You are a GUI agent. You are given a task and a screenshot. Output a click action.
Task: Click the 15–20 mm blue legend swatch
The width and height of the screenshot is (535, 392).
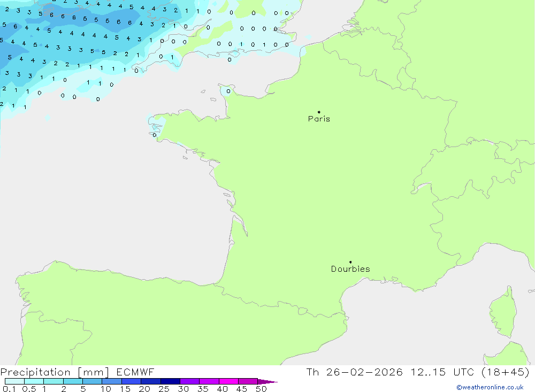pyautogui.click(x=131, y=381)
